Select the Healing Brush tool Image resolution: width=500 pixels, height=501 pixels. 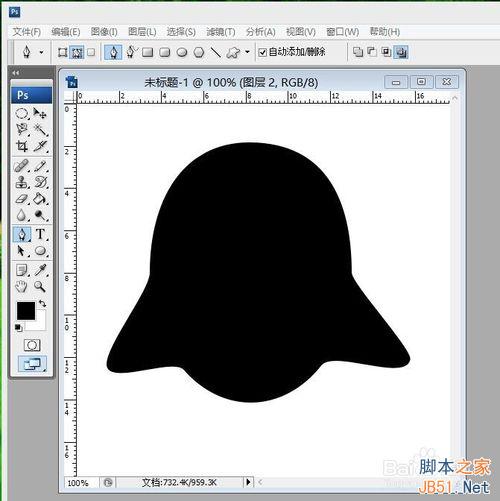(22, 166)
